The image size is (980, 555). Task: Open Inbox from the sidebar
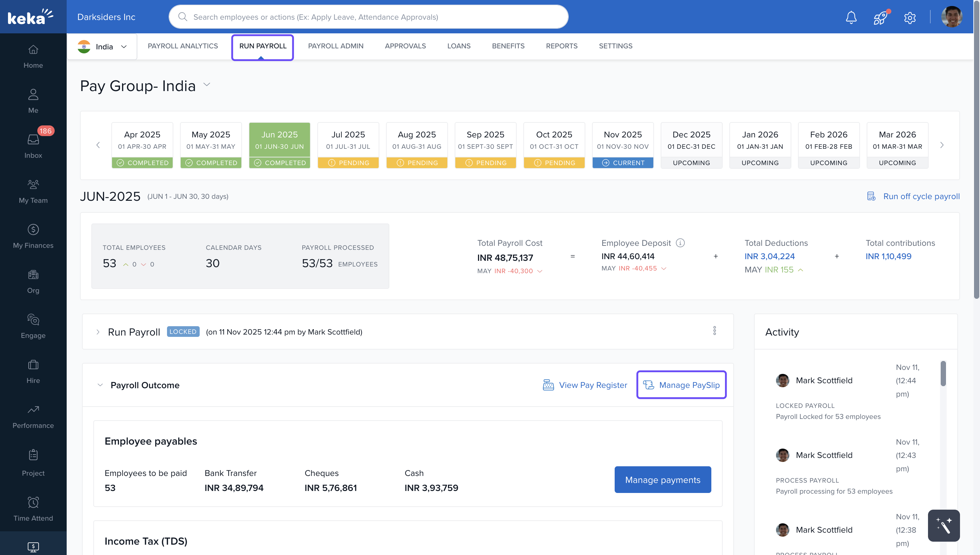(33, 146)
